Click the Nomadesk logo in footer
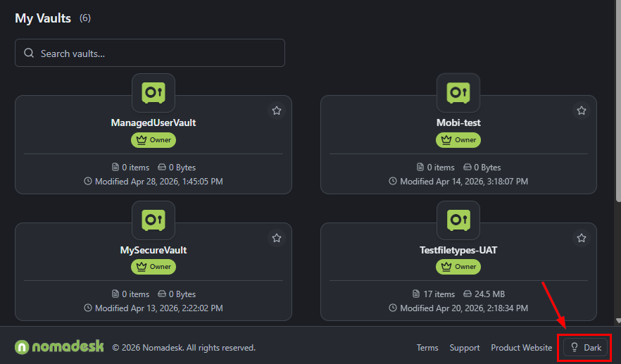 tap(59, 347)
